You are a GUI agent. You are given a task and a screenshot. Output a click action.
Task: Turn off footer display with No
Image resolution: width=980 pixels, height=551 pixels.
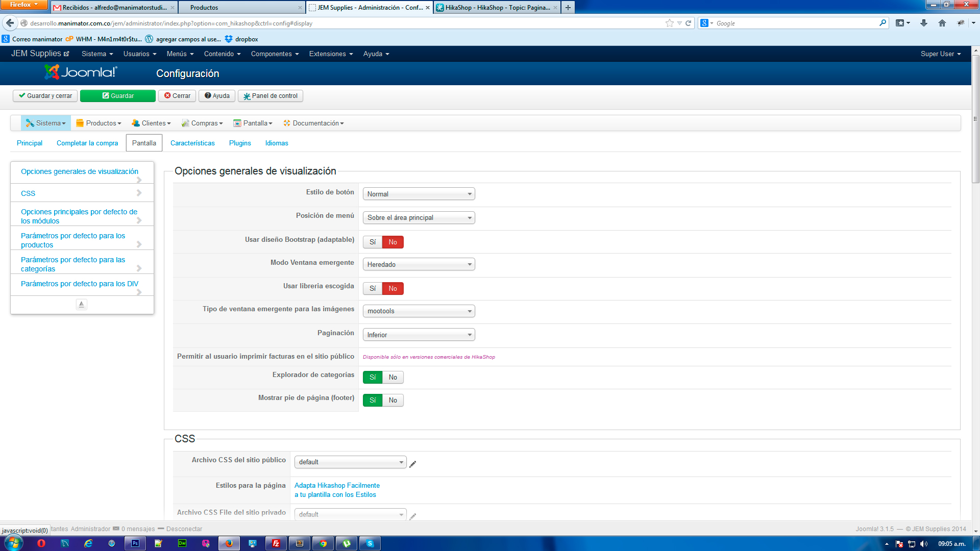(393, 400)
